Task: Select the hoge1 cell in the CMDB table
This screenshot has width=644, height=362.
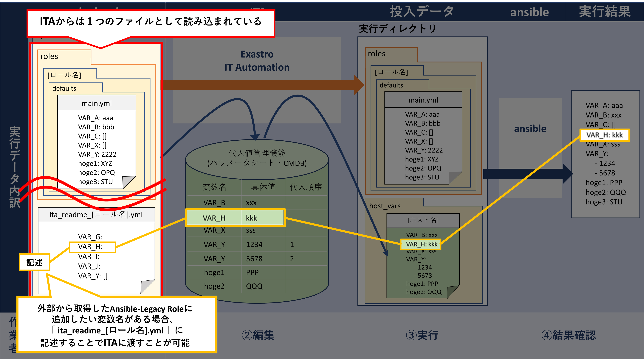Action: (x=214, y=272)
